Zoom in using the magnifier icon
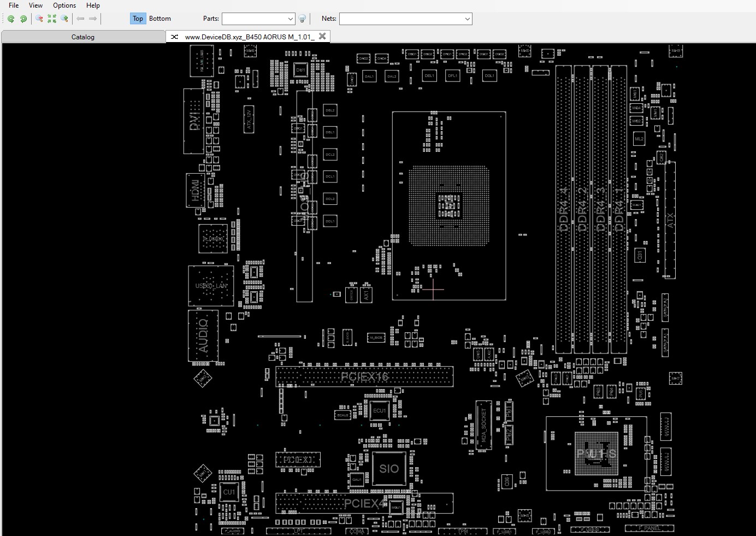Viewport: 756px width, 536px height. pyautogui.click(x=64, y=19)
